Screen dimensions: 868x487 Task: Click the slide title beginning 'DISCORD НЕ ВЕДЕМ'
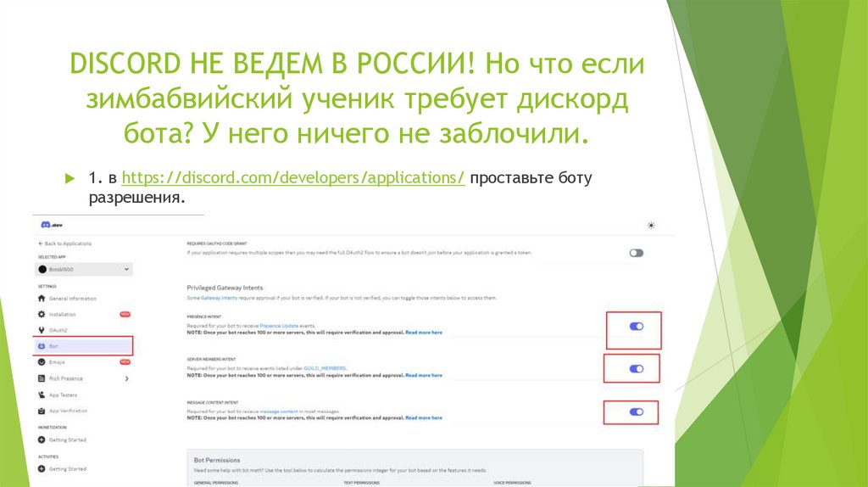(x=357, y=98)
